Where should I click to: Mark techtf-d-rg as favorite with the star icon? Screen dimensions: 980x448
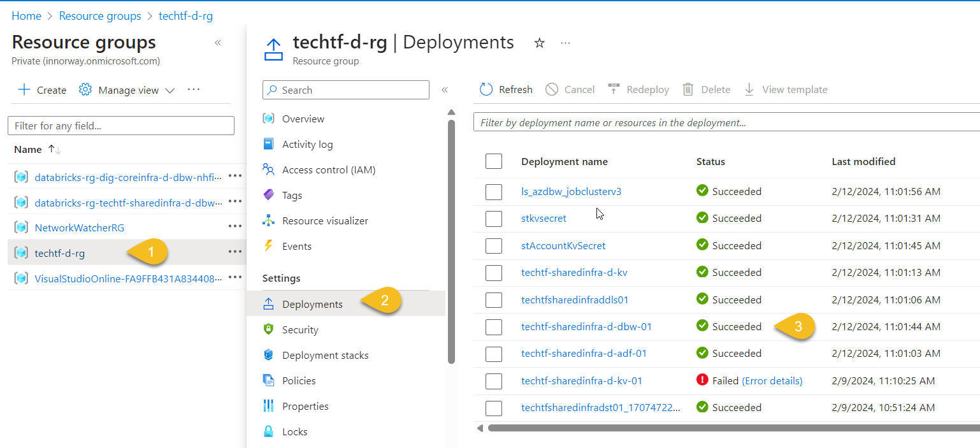[x=539, y=43]
